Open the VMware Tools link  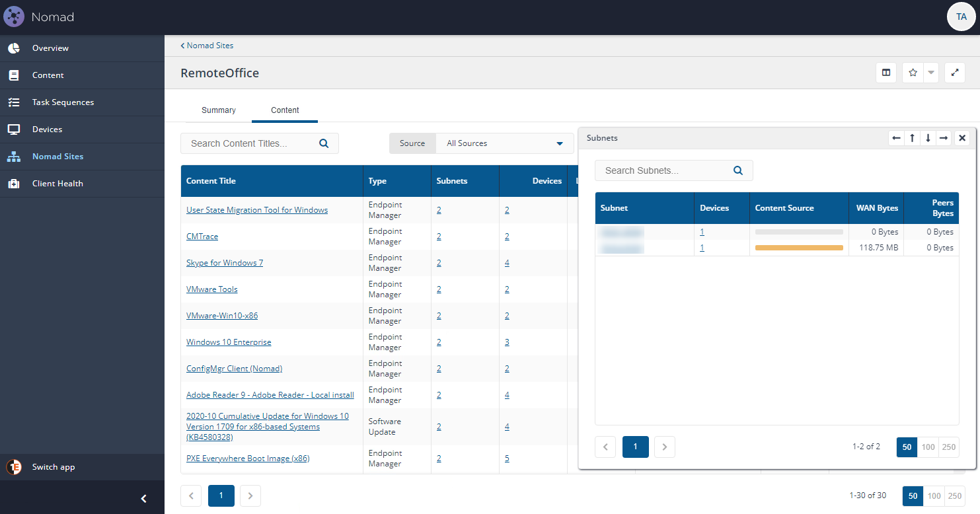pos(212,289)
